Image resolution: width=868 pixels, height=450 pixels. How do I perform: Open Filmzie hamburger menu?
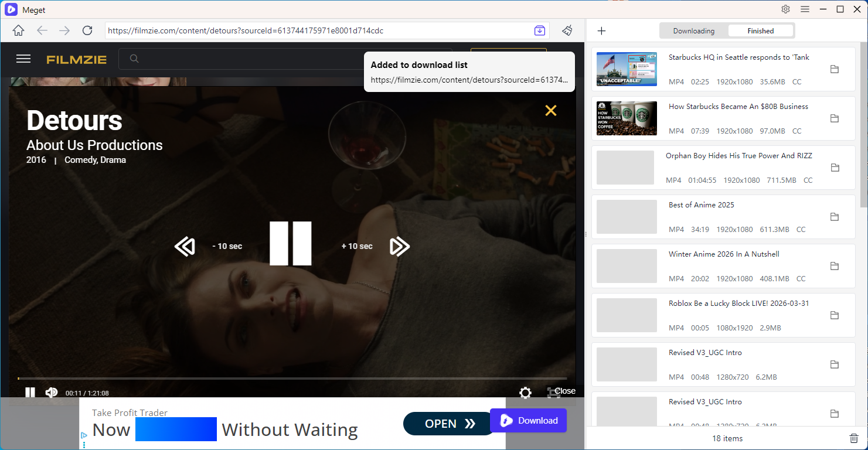click(x=23, y=59)
